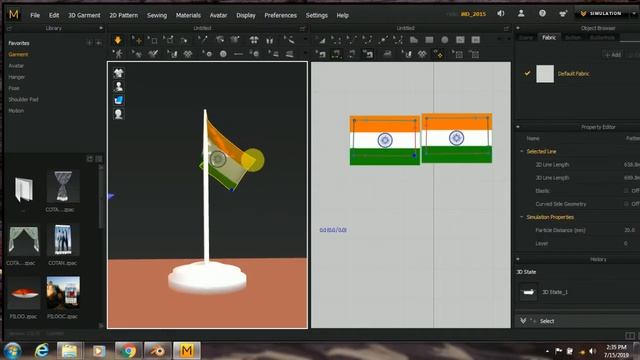The width and height of the screenshot is (640, 360).
Task: Select the curtain garment thumbnail in Library
Action: coord(23,240)
